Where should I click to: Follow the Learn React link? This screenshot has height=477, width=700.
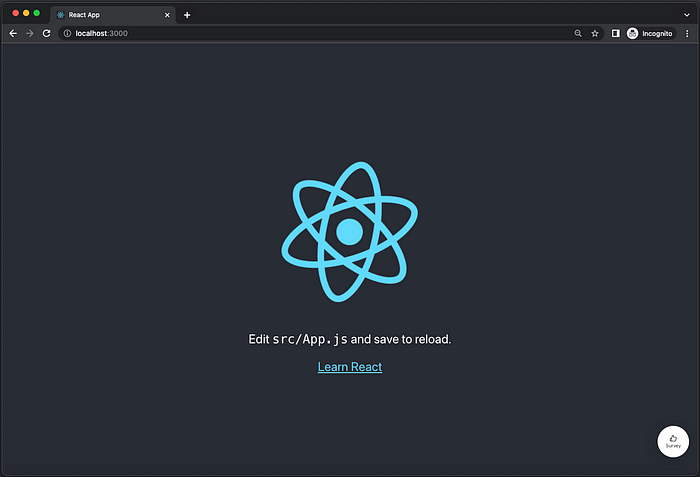[x=350, y=367]
